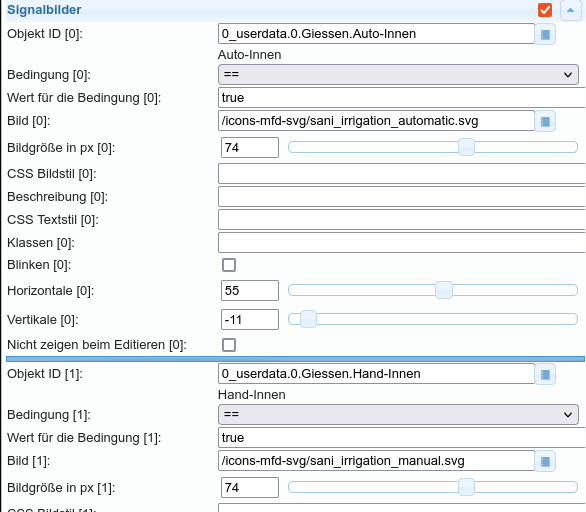Screen dimensions: 586x512
Task: Focus the Wert für die Bedingung [0] field
Action: pos(402,98)
